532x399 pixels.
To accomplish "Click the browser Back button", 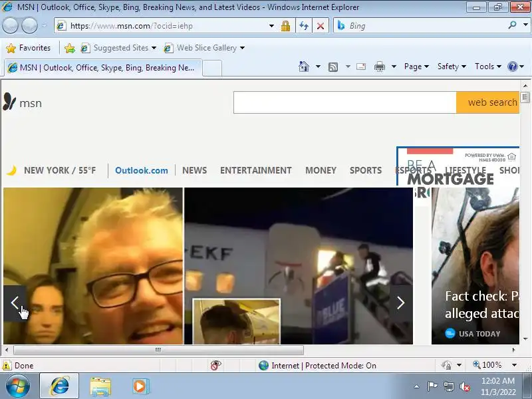I will (x=10, y=26).
